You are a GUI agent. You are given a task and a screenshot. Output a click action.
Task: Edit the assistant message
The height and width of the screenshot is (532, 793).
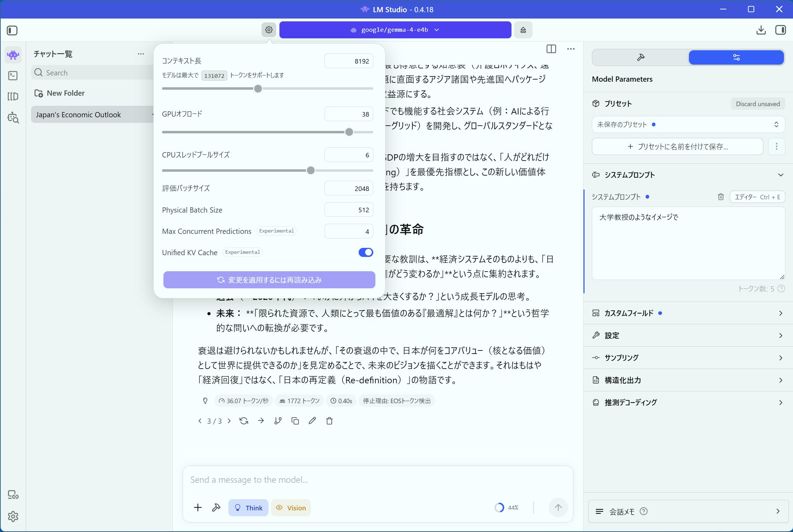tap(312, 421)
